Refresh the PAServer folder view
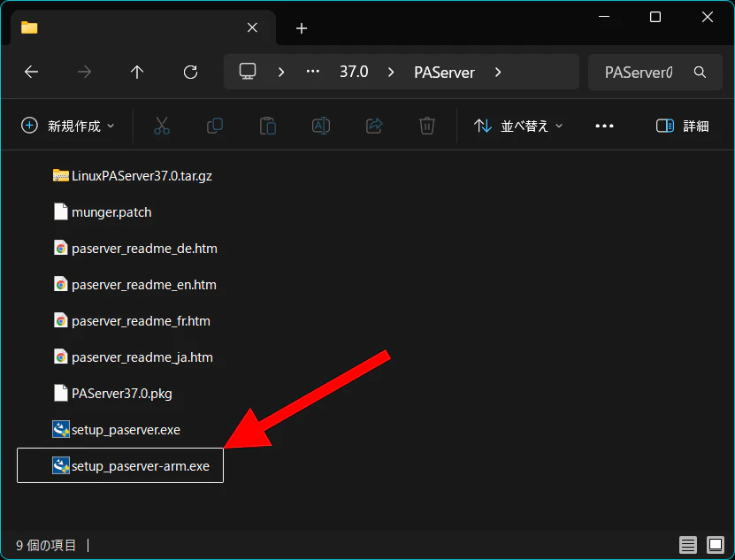Viewport: 735px width, 560px height. click(190, 72)
